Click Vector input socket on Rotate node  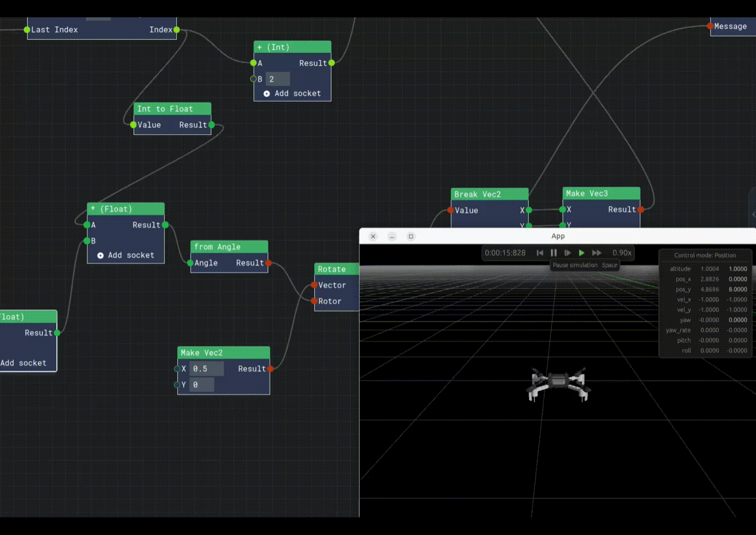(314, 285)
